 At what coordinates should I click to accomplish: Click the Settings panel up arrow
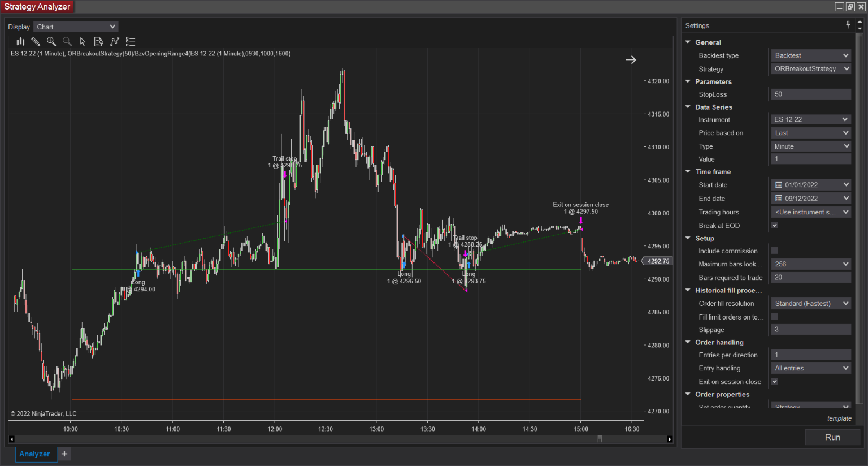(860, 22)
